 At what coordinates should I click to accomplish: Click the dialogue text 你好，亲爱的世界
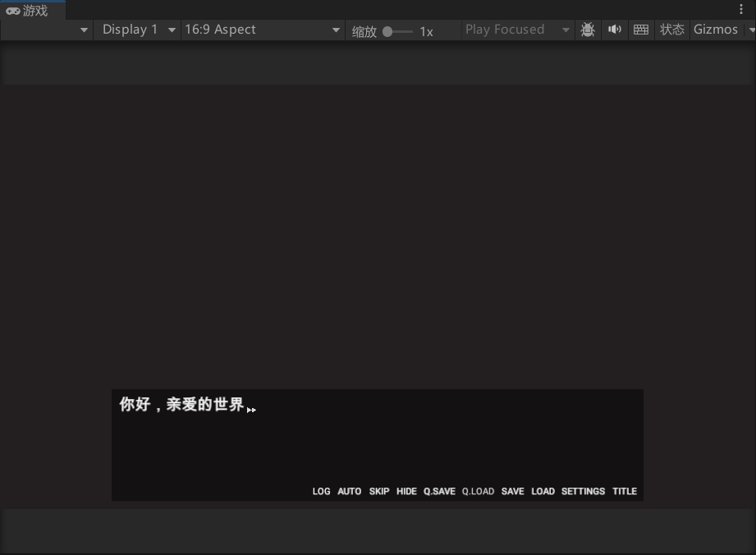tap(181, 404)
